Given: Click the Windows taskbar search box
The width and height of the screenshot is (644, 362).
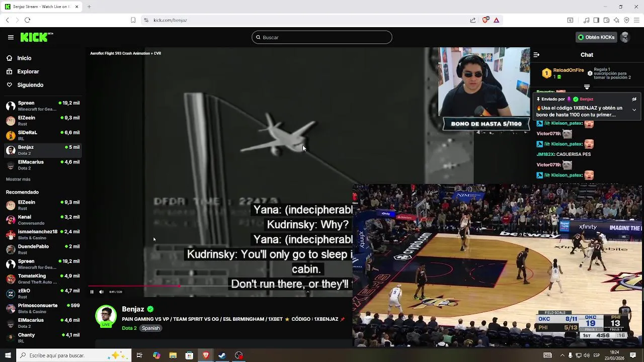Looking at the screenshot, I should point(74,355).
